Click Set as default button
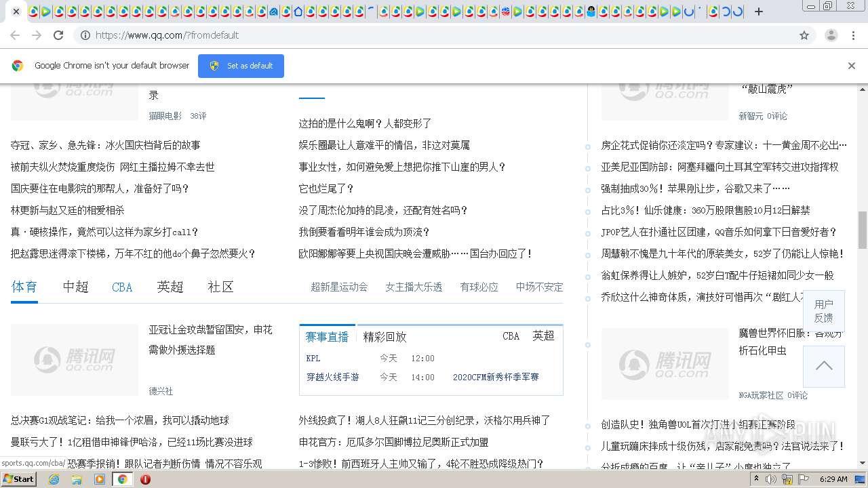 [x=241, y=66]
